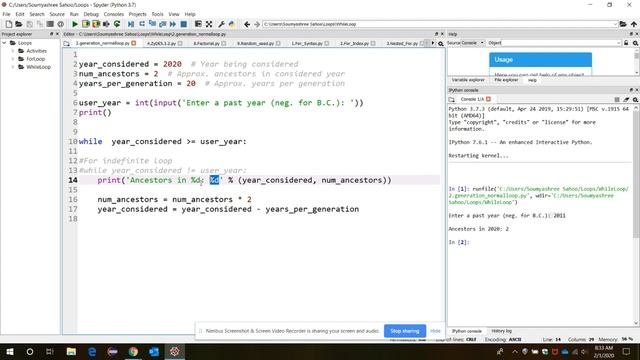Viewport: 640px width, 360px height.
Task: Open the Debug menu
Action: pyautogui.click(x=91, y=14)
